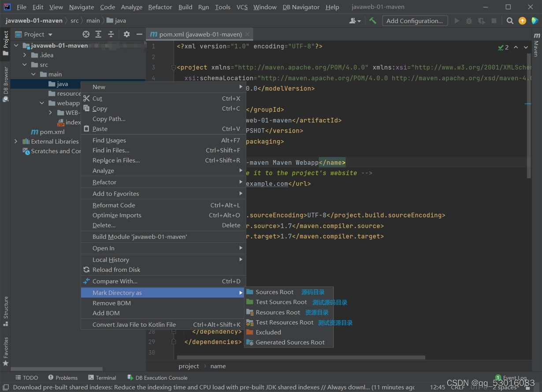The width and height of the screenshot is (542, 392).
Task: Open the Project tool window stripe button
Action: coord(6,43)
